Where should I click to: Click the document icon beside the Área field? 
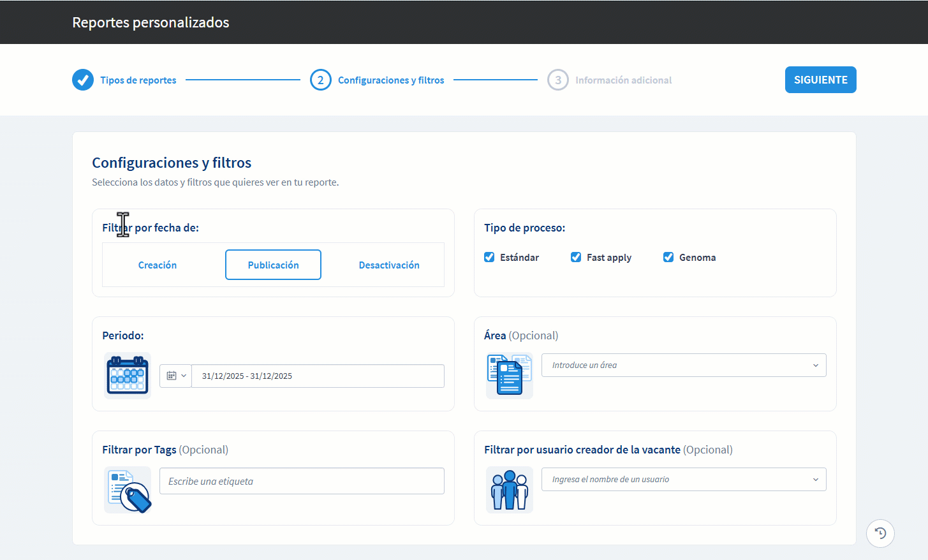(x=508, y=376)
